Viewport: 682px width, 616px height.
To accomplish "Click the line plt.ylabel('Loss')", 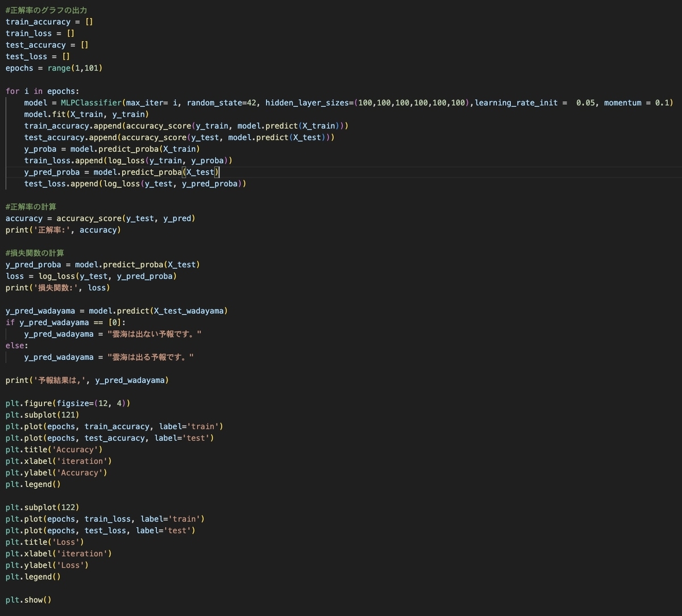I will [47, 565].
